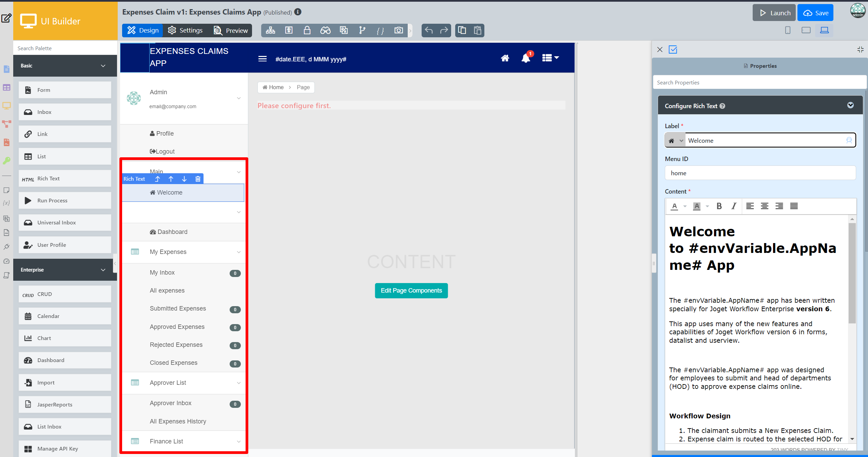Delete the Rich Text element with trash icon
868x457 pixels.
pos(198,179)
